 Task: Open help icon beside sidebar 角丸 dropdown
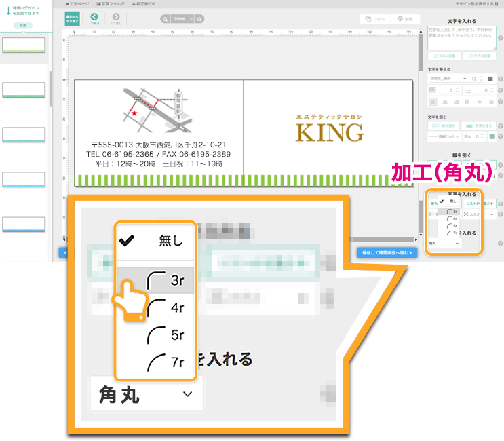click(x=500, y=244)
